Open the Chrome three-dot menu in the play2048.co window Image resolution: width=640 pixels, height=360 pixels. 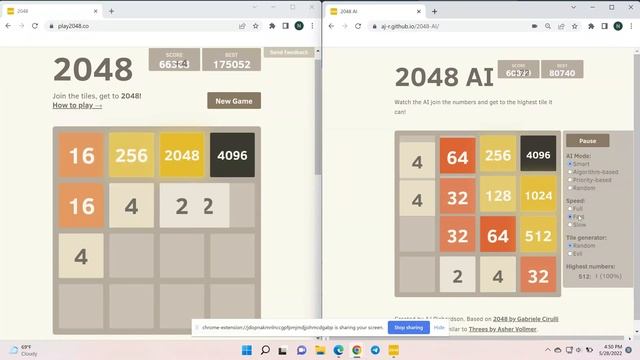[312, 26]
